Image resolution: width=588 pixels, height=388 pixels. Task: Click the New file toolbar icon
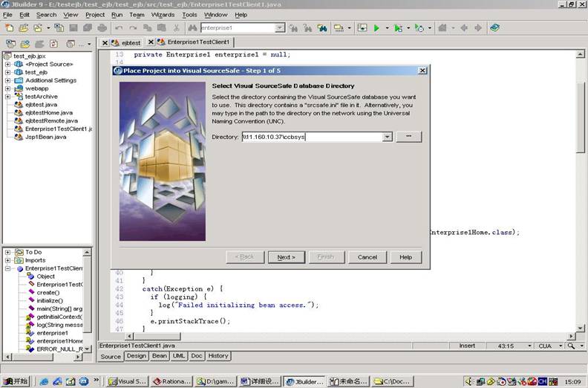pyautogui.click(x=10, y=28)
